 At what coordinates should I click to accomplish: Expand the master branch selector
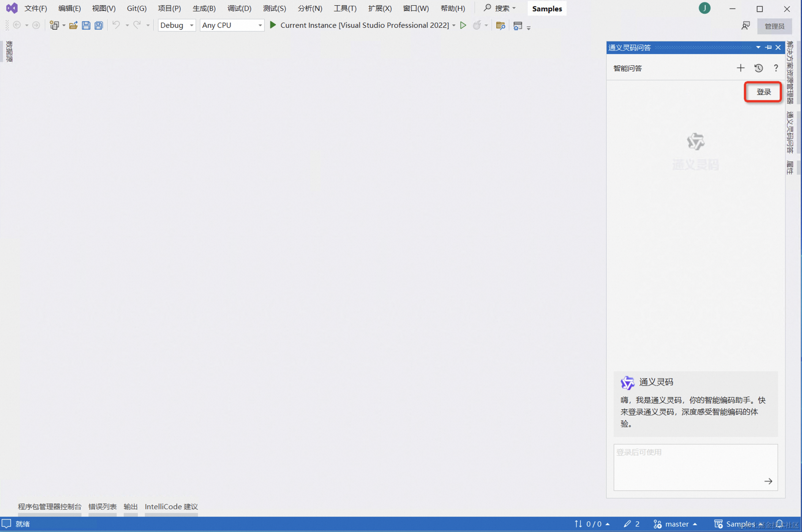click(676, 524)
